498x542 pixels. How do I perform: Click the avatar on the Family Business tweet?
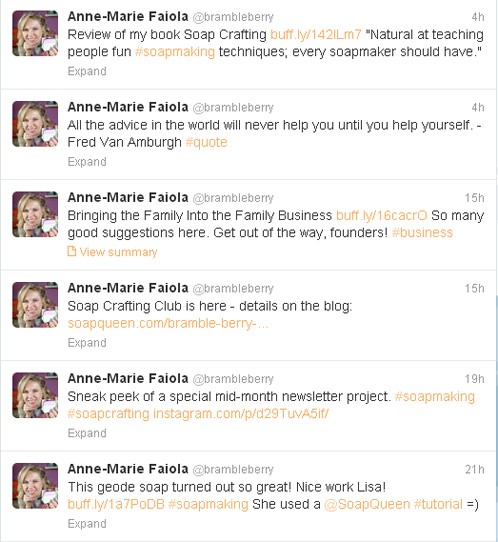35,214
